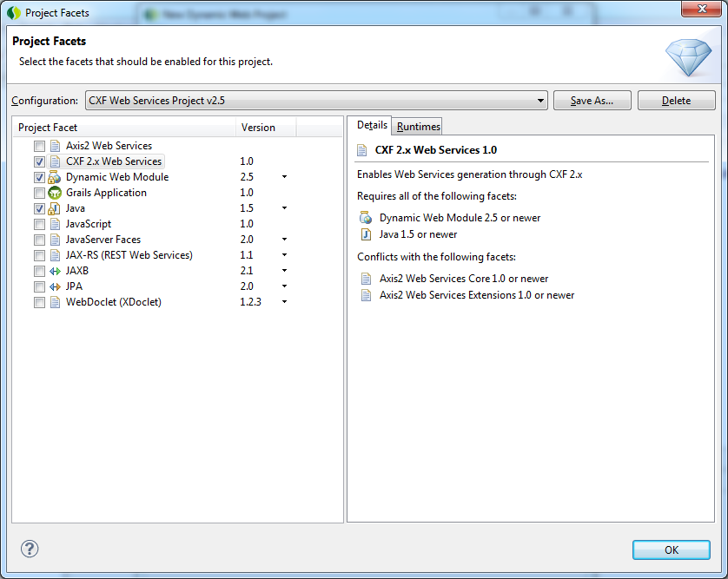
Task: Click the JavaServer Faces document icon
Action: 55,240
